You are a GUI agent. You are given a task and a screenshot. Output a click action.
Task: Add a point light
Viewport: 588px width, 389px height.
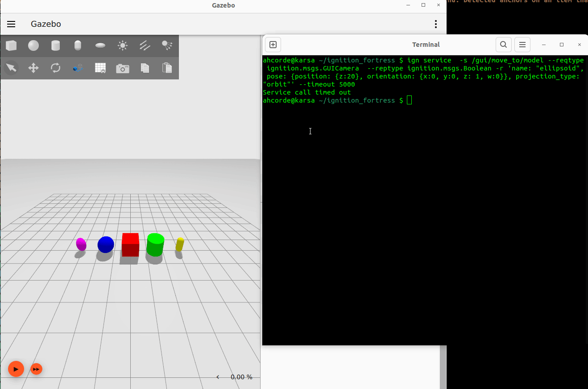coord(122,46)
